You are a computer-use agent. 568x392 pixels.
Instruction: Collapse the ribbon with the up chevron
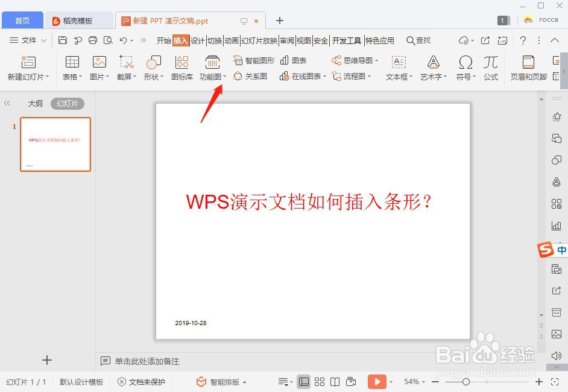pos(555,40)
